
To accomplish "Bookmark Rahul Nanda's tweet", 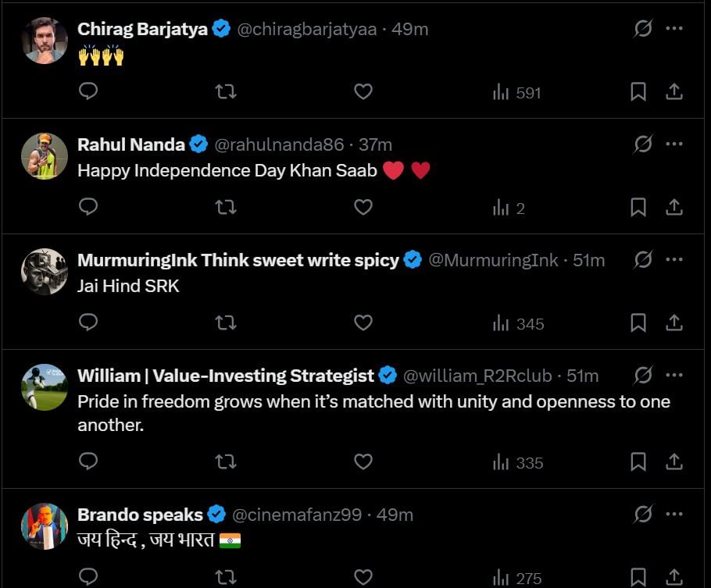I will [638, 208].
